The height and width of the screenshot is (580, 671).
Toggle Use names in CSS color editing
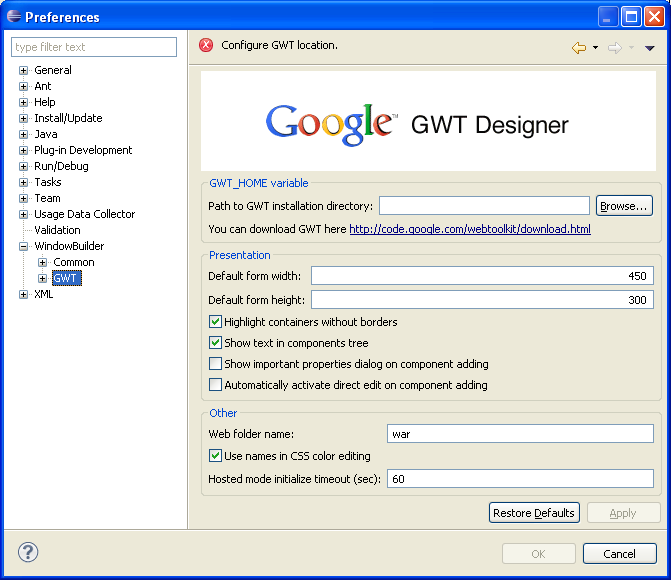pyautogui.click(x=215, y=455)
